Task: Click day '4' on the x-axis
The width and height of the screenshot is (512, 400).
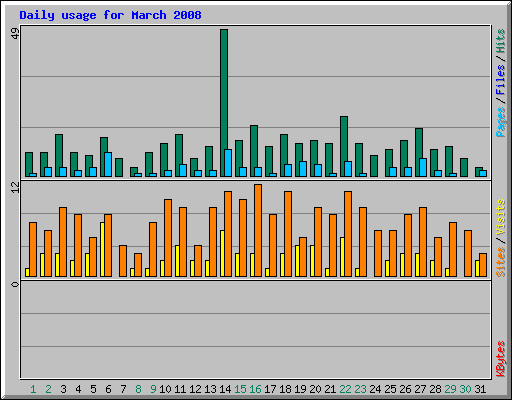Action: pyautogui.click(x=78, y=389)
